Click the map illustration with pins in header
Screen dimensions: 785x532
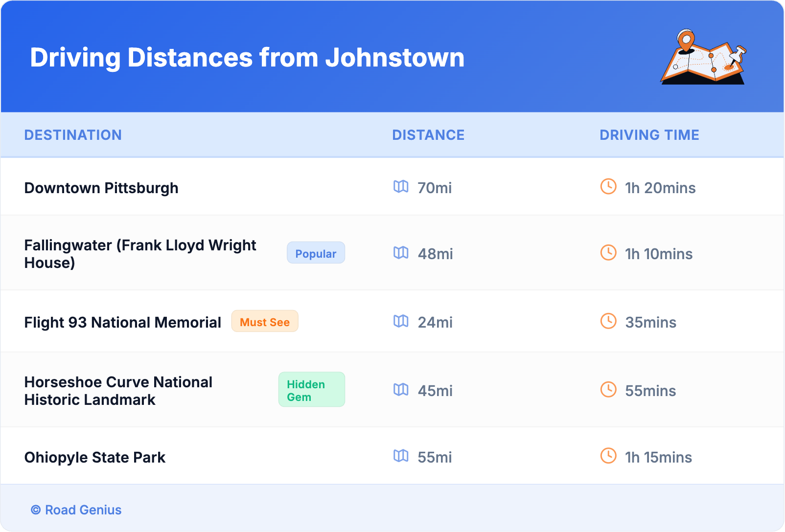[x=703, y=57]
